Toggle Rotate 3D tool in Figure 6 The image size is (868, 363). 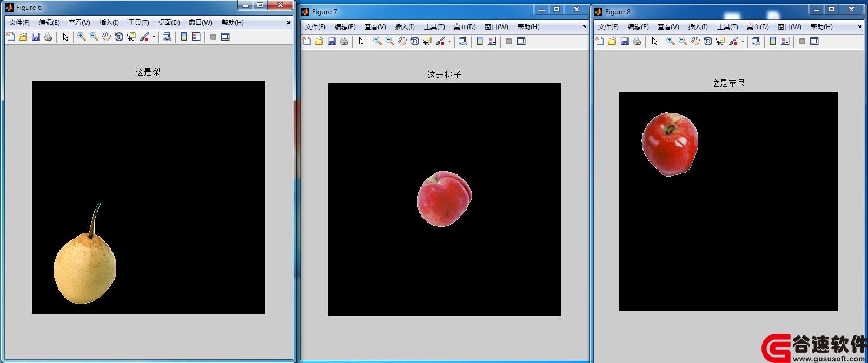pos(119,37)
